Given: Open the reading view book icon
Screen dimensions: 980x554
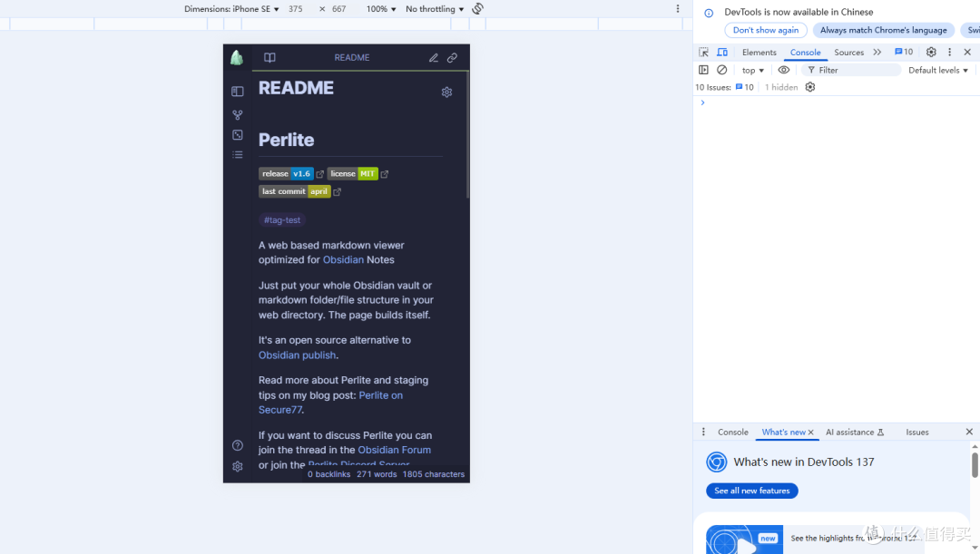Looking at the screenshot, I should coord(269,58).
